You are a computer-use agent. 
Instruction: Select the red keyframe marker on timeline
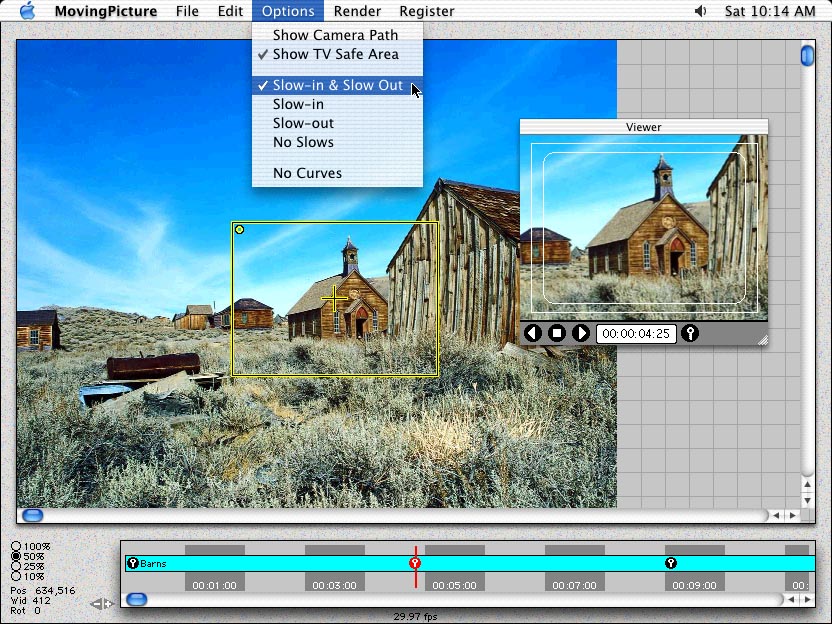tap(415, 564)
